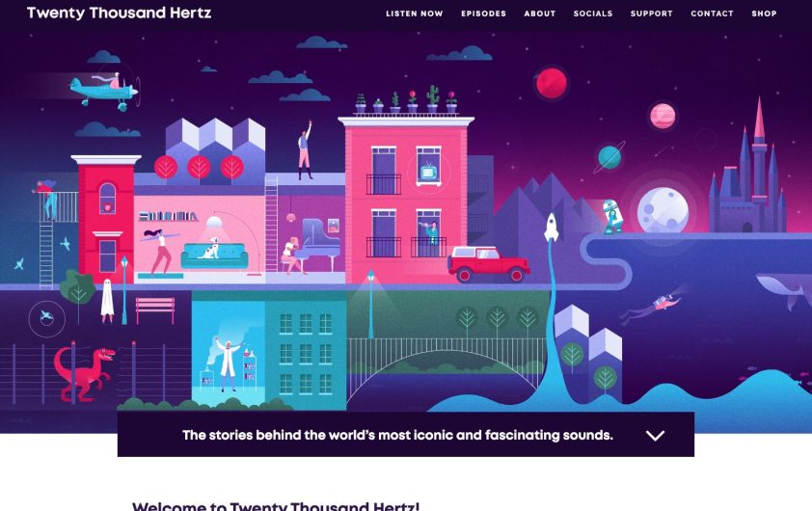Click the Twenty Thousand Hertz site logo

(120, 13)
